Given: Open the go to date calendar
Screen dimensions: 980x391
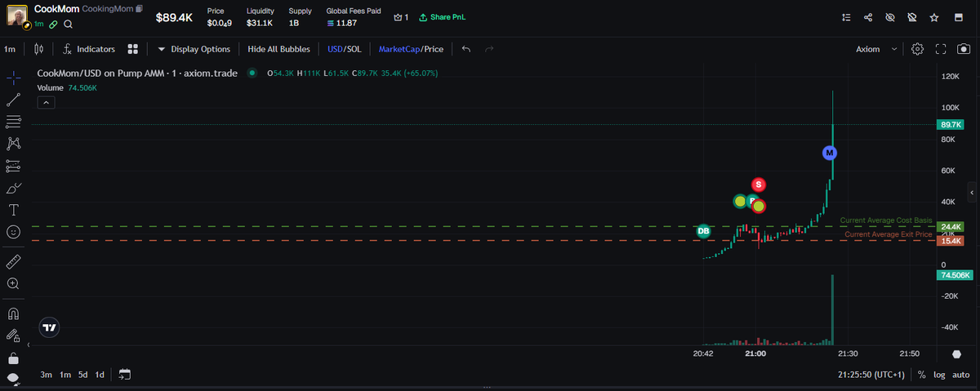Looking at the screenshot, I should (124, 375).
